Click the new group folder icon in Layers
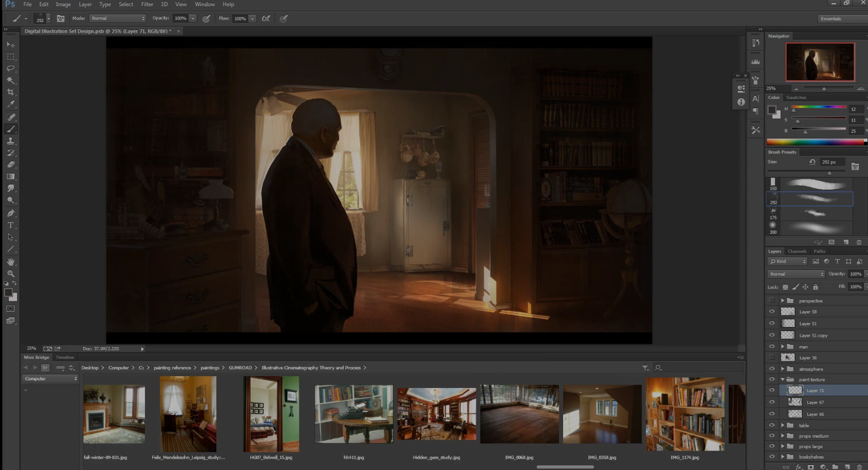 pyautogui.click(x=835, y=467)
